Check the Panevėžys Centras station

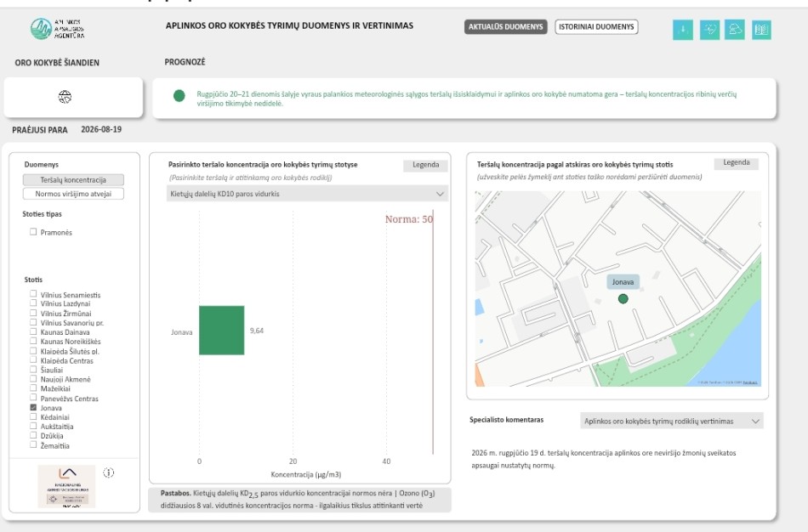[33, 397]
